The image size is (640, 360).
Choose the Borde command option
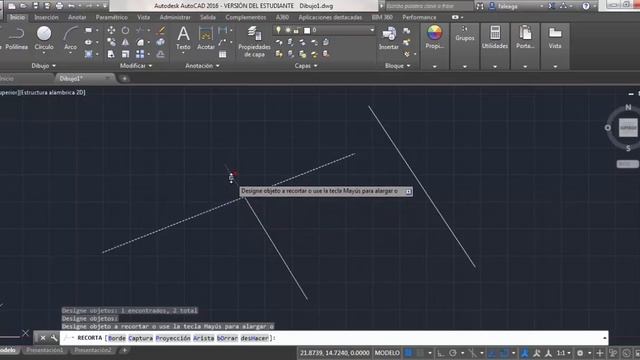[117, 338]
